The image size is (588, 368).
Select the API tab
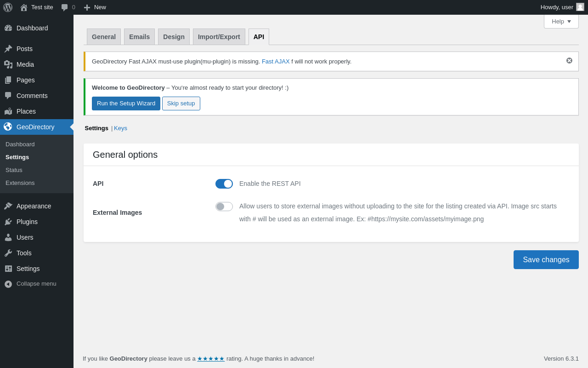coord(259,37)
